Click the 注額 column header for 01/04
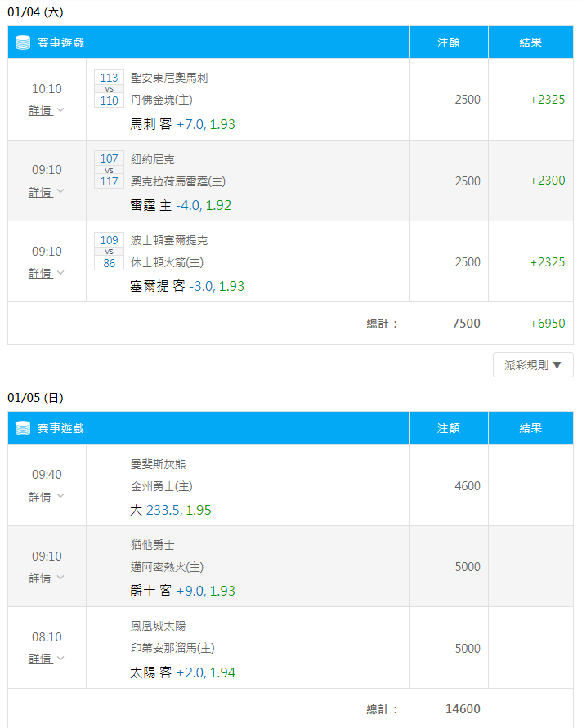 tap(449, 42)
